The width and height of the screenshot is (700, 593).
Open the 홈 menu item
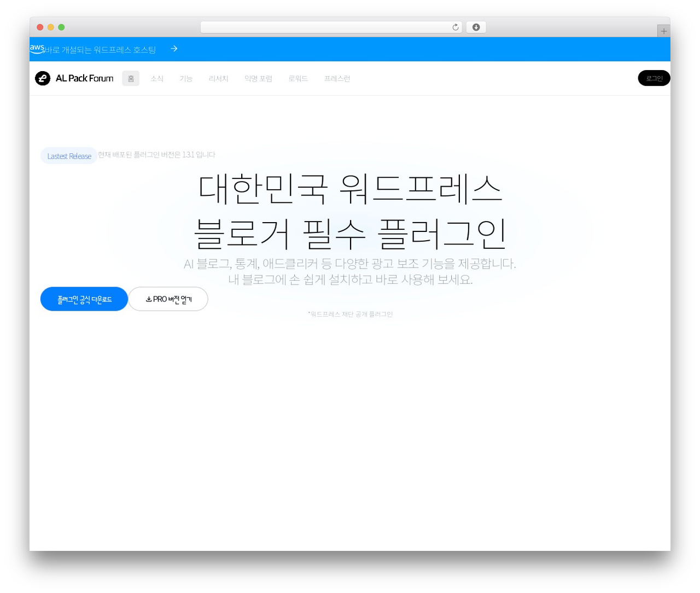pos(131,78)
